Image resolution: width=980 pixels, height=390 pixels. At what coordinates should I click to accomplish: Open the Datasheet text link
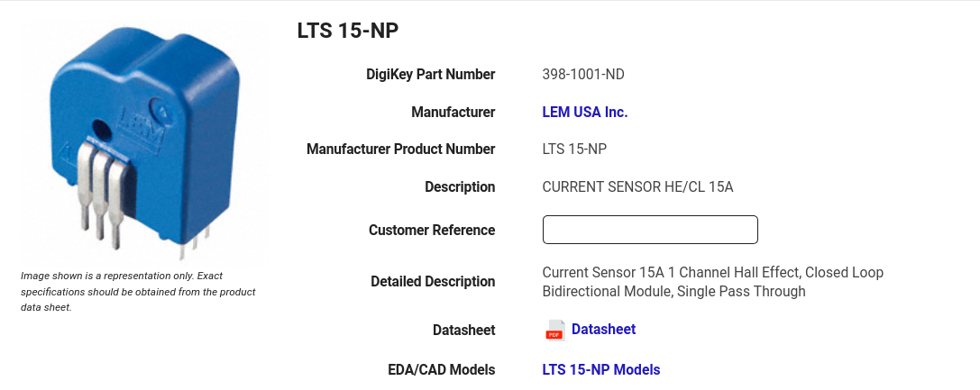point(603,330)
